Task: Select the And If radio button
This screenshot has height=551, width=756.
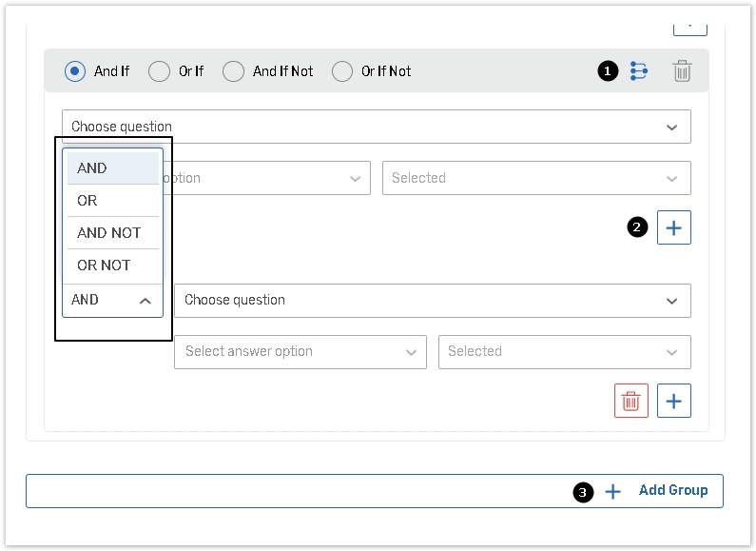Action: point(75,71)
